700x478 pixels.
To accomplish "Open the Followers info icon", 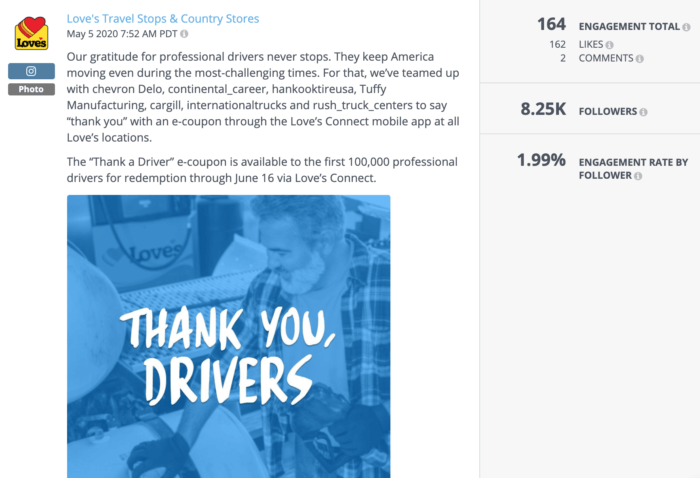I will (643, 112).
